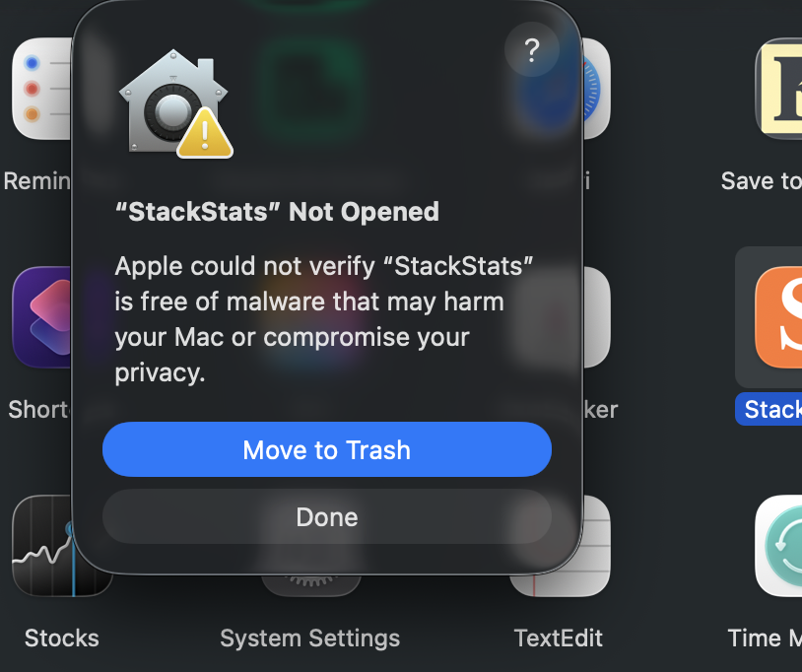Click the dialog title StackStats Not Opened
Image resolution: width=802 pixels, height=672 pixels.
tap(279, 211)
